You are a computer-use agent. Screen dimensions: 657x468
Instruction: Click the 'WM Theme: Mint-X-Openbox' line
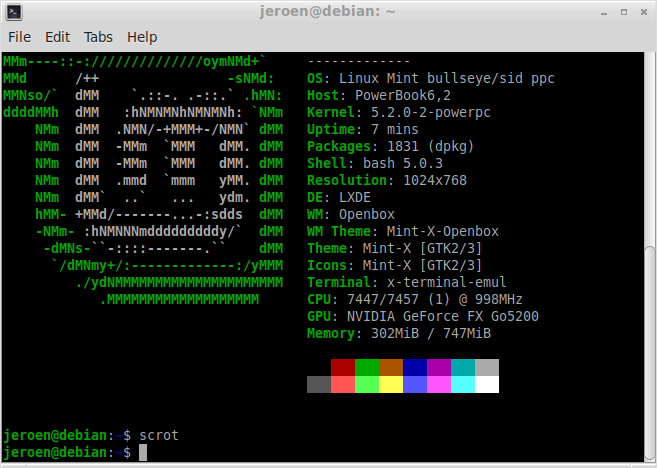pyautogui.click(x=403, y=231)
